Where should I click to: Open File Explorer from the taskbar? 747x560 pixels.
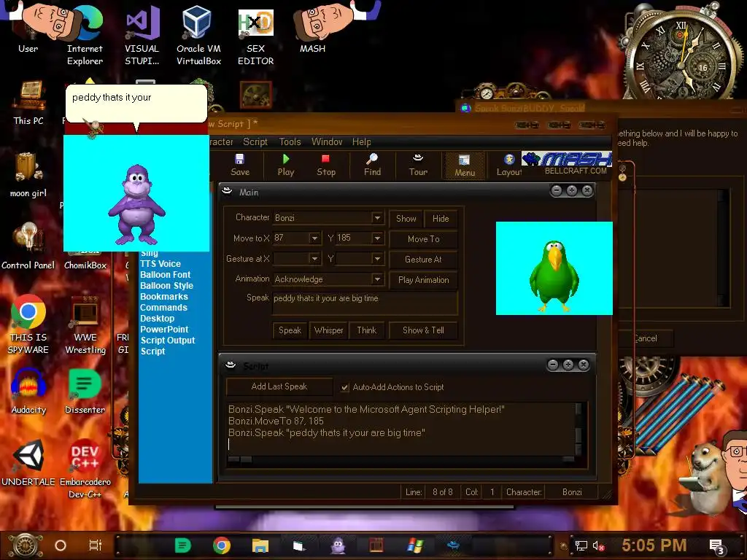pyautogui.click(x=260, y=545)
